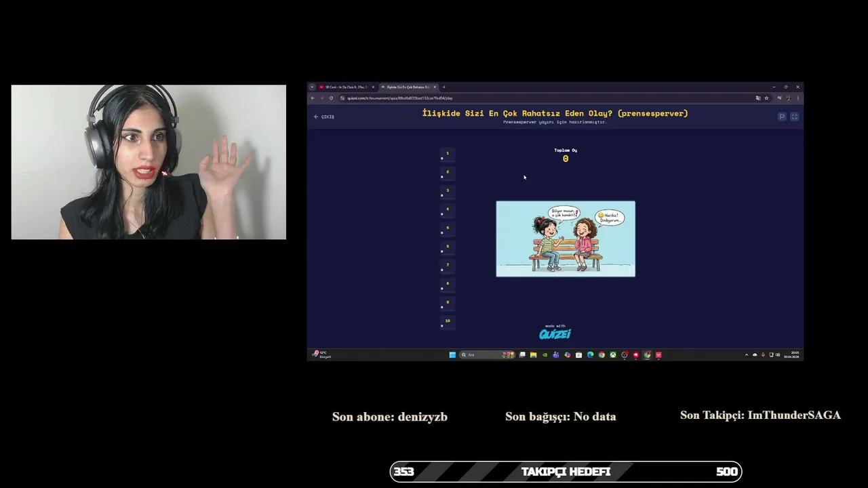Toggle fullscreen icon in quiz header
This screenshot has width=868, height=488.
pos(795,117)
